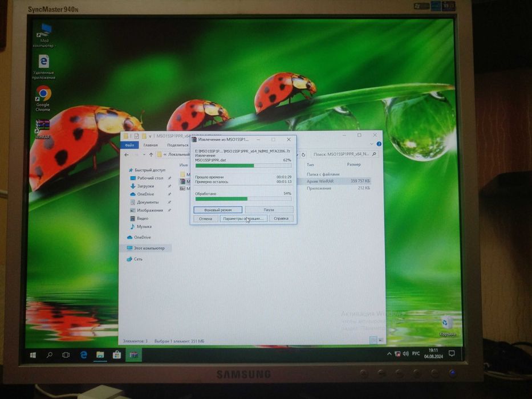Open taskbar search magnifier
This screenshot has width=532, height=399.
click(50, 355)
